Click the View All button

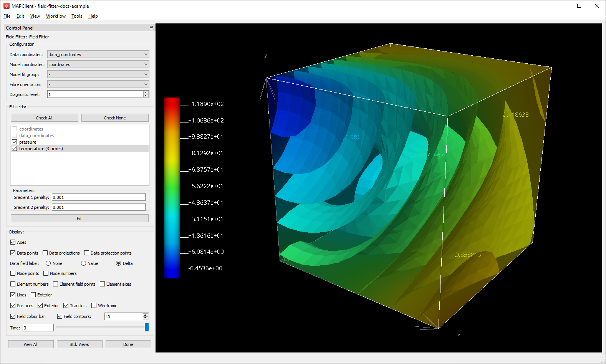[31, 344]
